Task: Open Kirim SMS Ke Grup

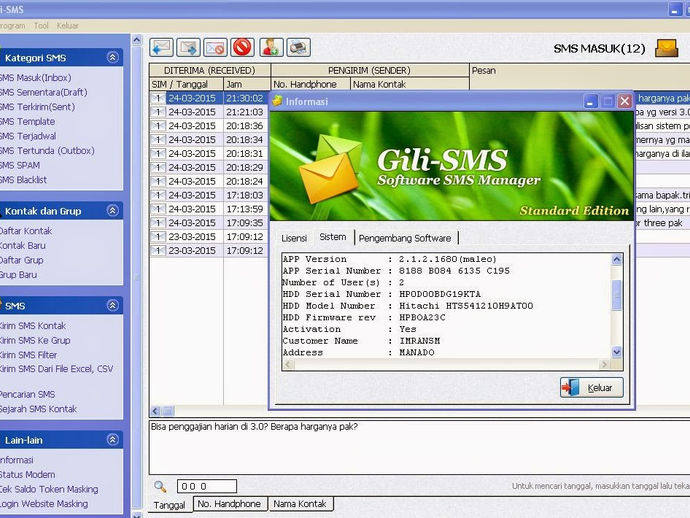Action: pos(35,340)
